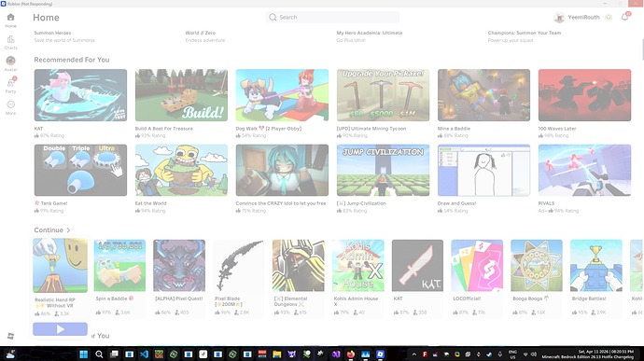Viewport: 644px width, 361px height.
Task: Expand the Continue section chevron
Action: click(x=68, y=230)
